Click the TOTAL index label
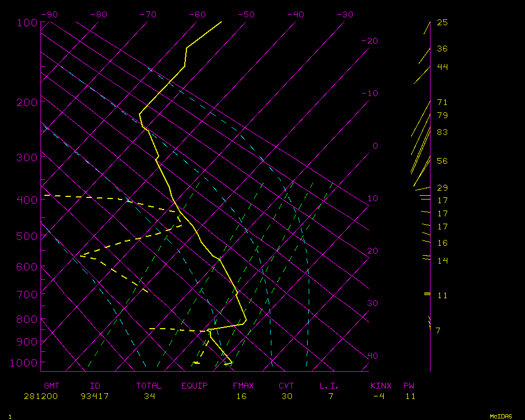This screenshot has width=525, height=420. tap(149, 386)
